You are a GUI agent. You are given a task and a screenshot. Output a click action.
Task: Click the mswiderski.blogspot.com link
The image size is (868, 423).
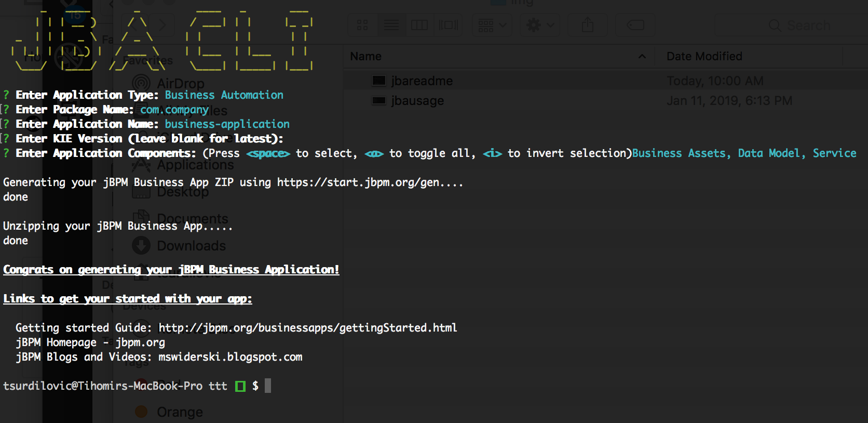pos(230,357)
